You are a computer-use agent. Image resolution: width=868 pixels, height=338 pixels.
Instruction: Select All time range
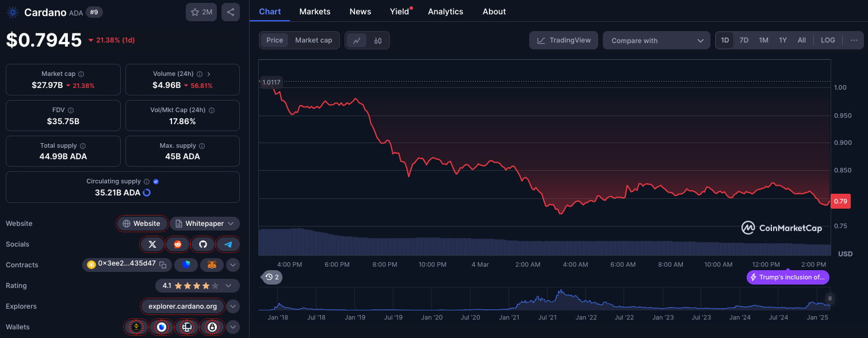[x=802, y=40]
